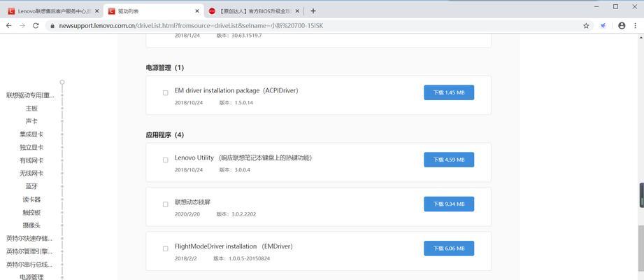Switch to 【原创达人】官方BIOS升级 tab
The image size is (644, 280).
click(x=254, y=11)
